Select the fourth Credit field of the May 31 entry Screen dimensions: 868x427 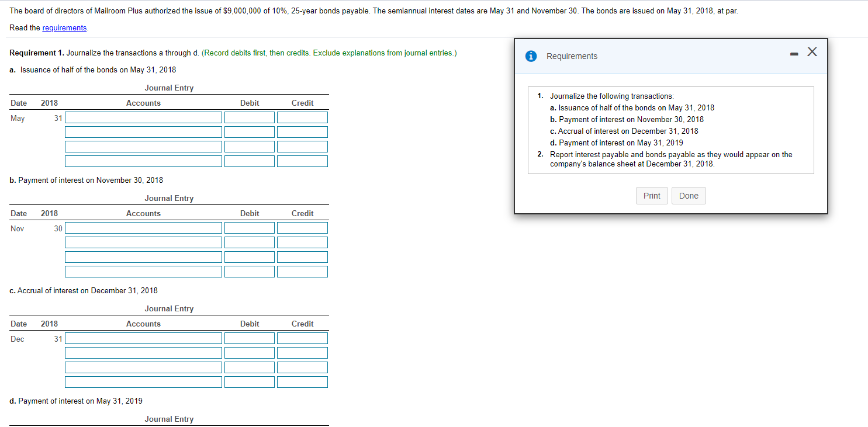tap(302, 161)
